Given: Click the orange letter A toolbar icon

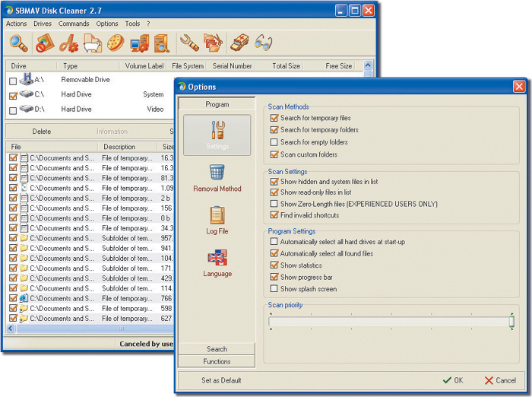Looking at the screenshot, I should (x=69, y=43).
